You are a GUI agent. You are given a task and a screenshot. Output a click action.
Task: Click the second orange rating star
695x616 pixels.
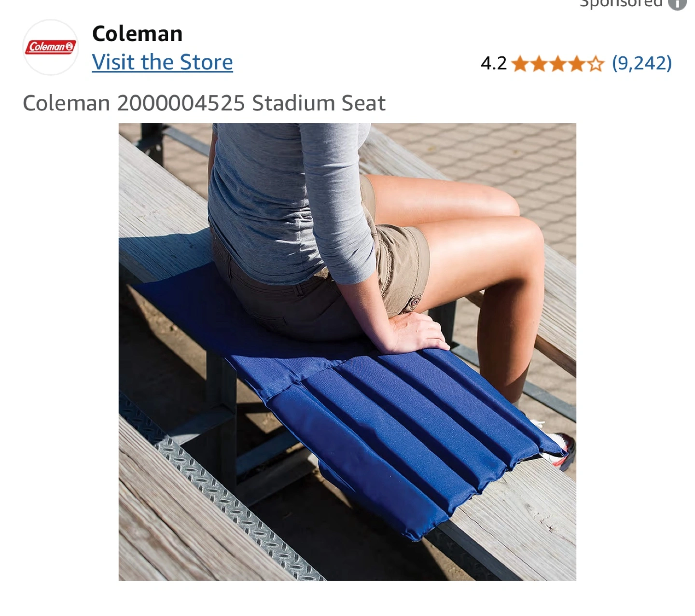click(539, 64)
